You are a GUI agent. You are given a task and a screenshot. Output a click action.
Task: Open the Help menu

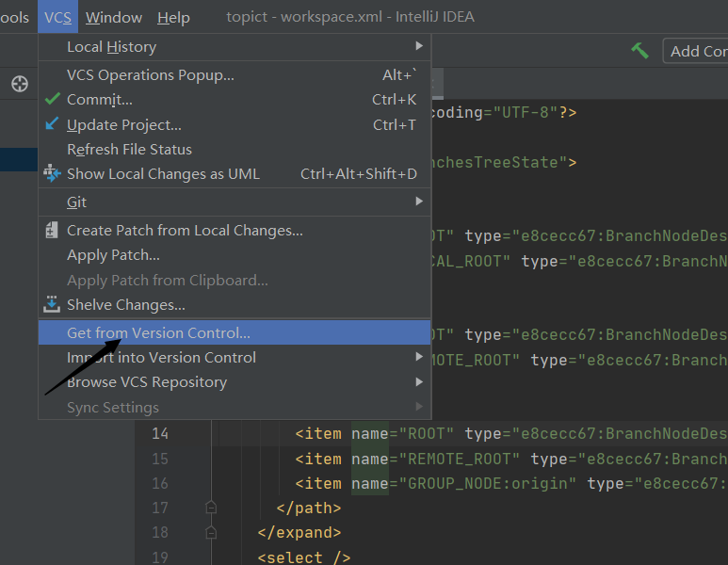(x=173, y=17)
